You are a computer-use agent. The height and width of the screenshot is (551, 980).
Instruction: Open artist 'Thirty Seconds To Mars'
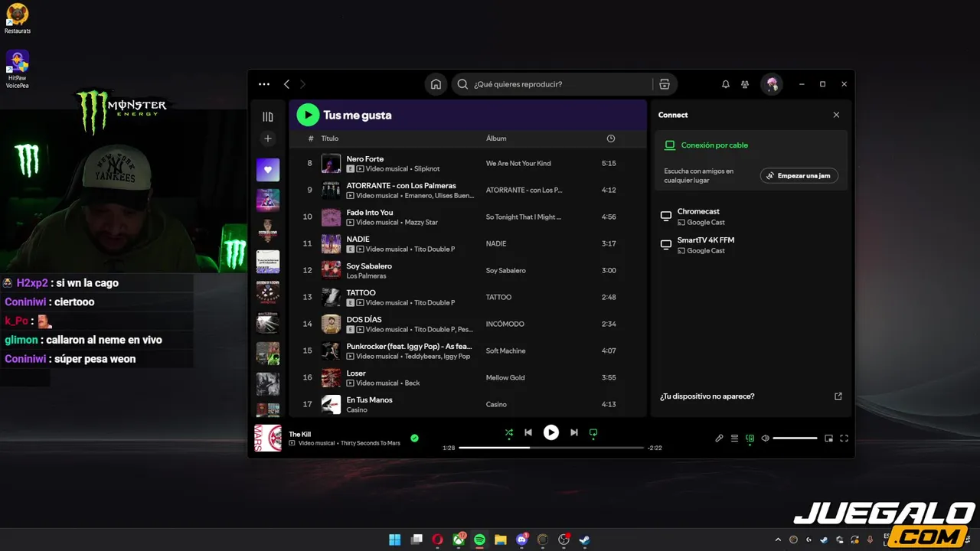pyautogui.click(x=371, y=443)
